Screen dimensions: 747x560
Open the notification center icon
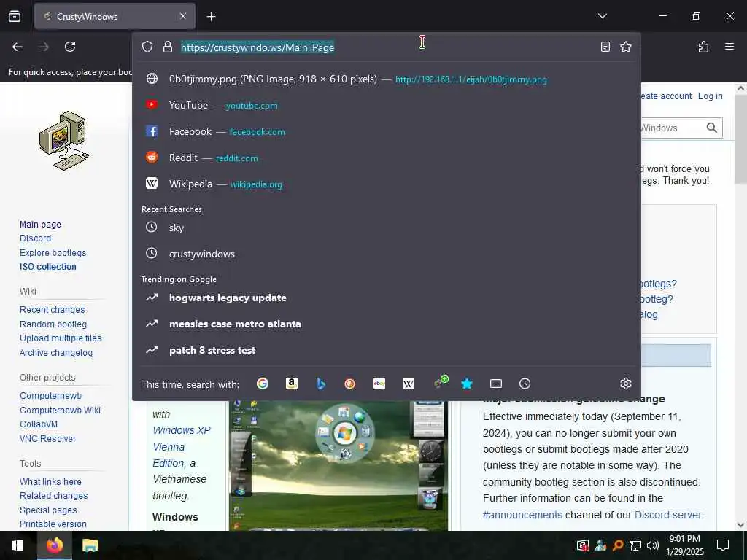point(723,545)
